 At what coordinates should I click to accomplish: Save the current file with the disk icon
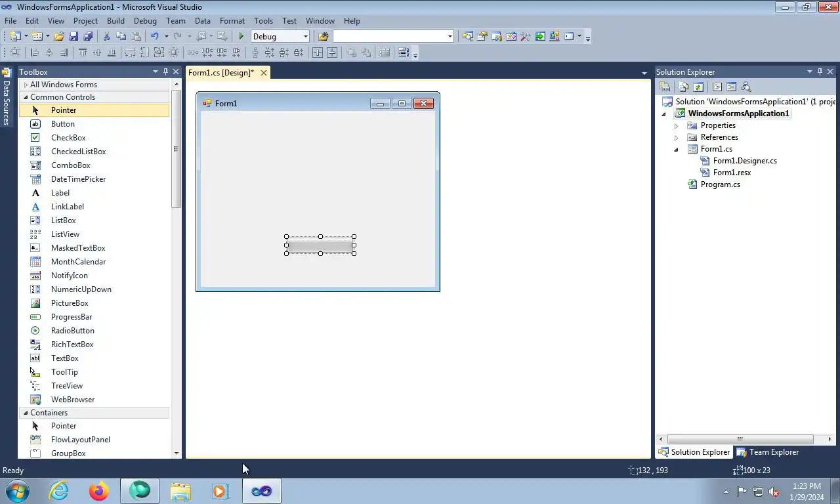coord(73,37)
